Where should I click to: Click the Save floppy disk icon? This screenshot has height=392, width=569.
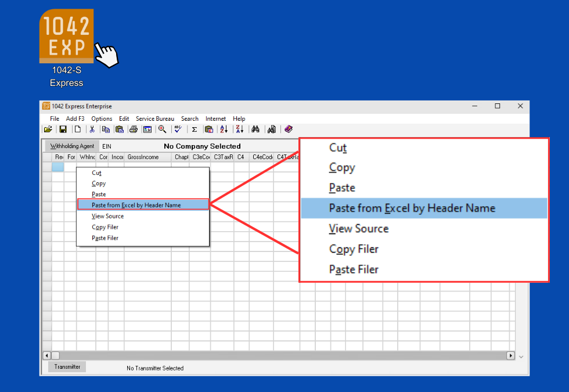coord(63,130)
